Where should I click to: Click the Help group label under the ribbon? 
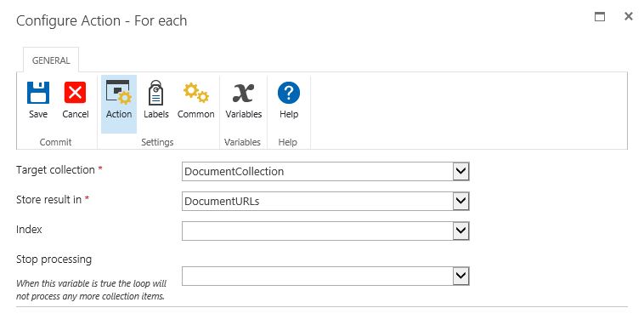pos(287,142)
